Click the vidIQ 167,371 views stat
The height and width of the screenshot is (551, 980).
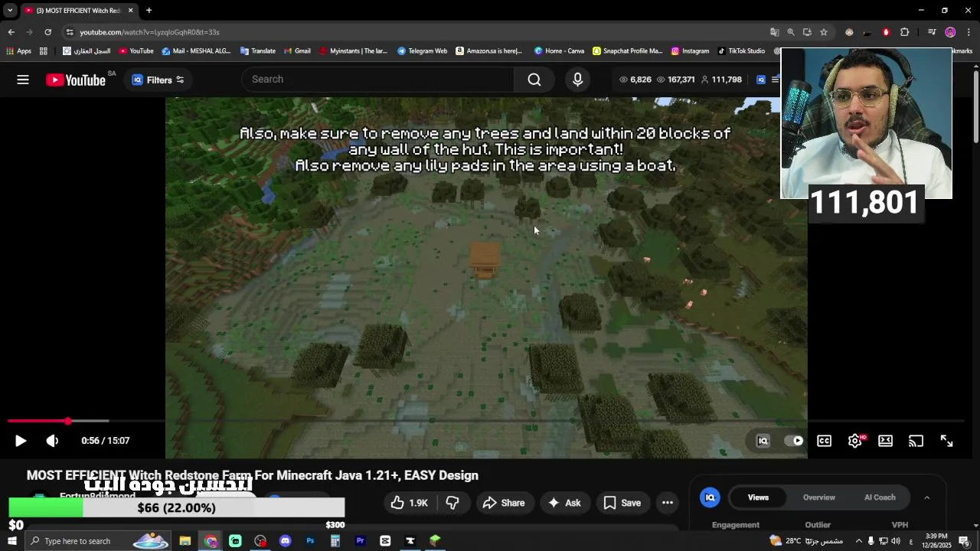tap(675, 80)
